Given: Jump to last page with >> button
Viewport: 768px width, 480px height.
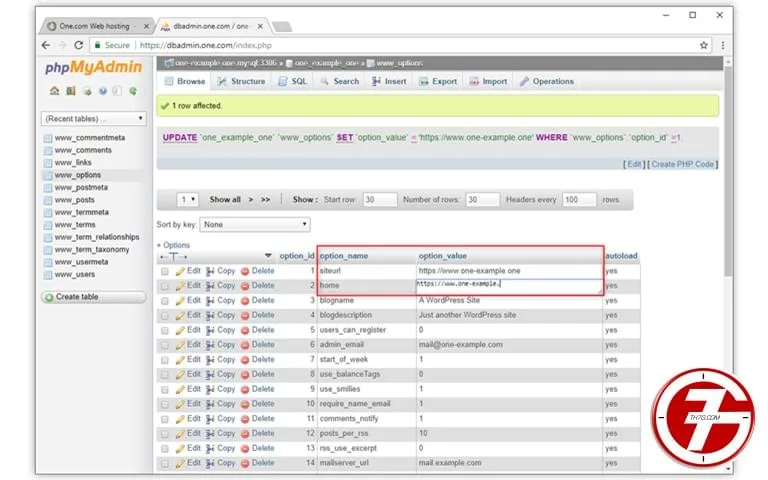Looking at the screenshot, I should pyautogui.click(x=265, y=200).
